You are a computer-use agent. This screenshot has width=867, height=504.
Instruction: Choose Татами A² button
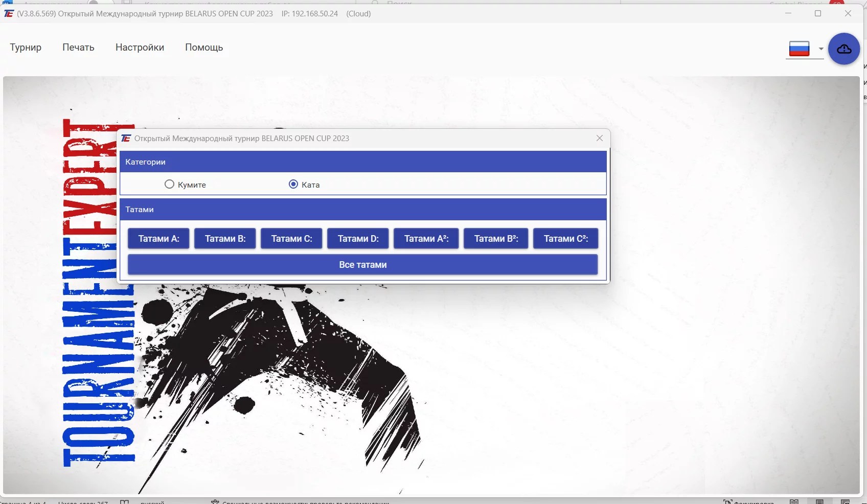click(x=426, y=239)
